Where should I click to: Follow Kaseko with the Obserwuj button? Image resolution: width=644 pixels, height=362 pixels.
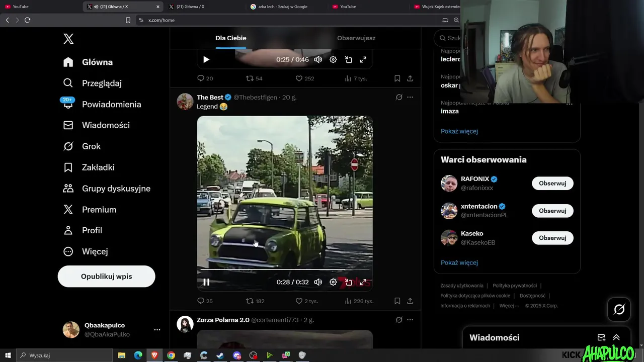552,238
